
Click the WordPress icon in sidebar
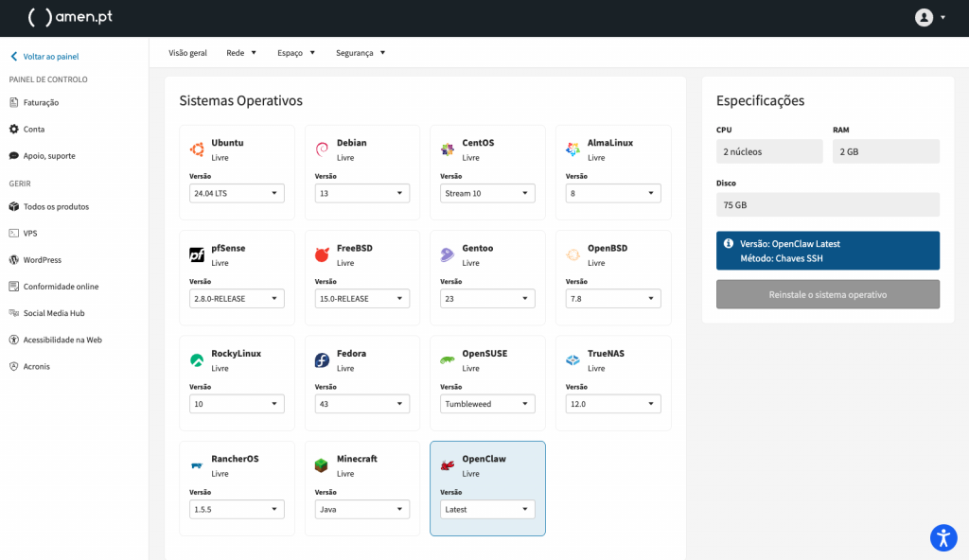tap(14, 260)
